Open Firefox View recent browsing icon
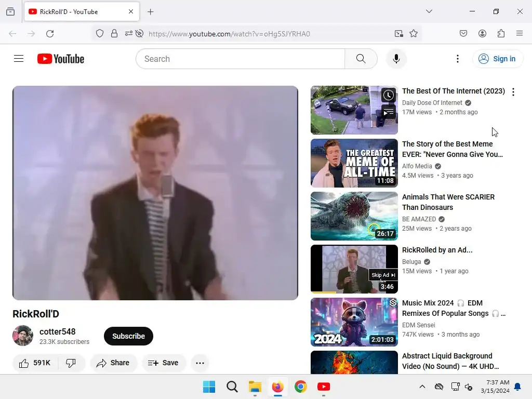This screenshot has height=399, width=532. (10, 11)
